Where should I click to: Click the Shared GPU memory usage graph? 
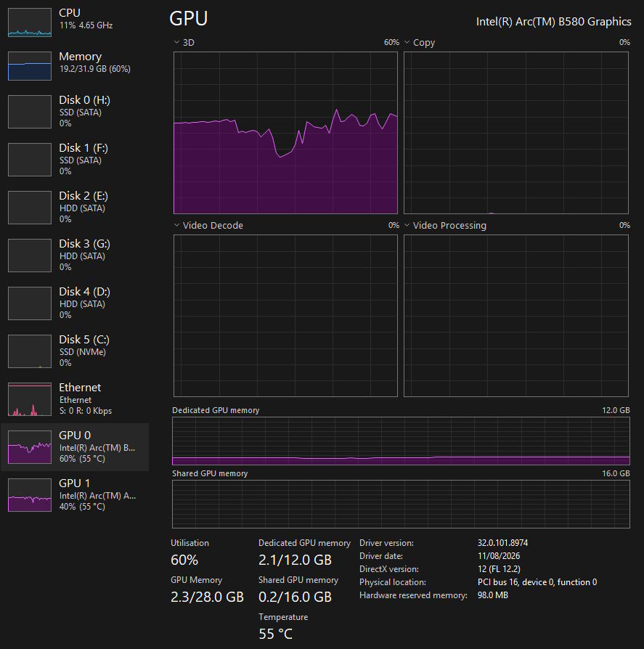[401, 504]
